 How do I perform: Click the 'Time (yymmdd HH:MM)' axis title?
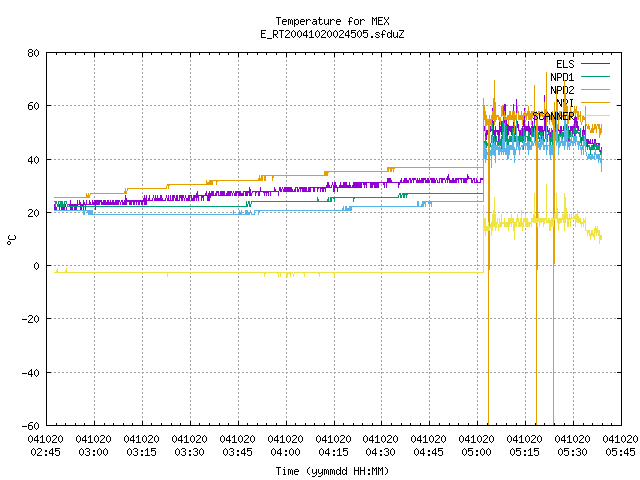(x=332, y=471)
